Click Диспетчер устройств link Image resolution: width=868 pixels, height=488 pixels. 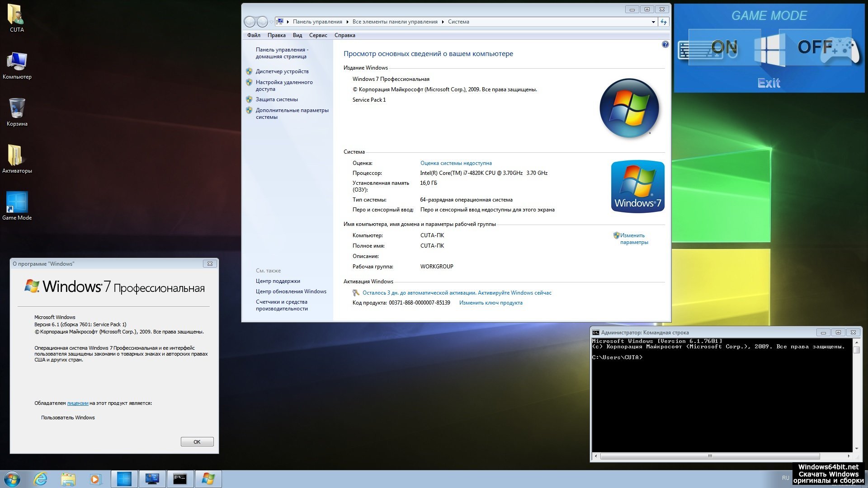pos(282,71)
